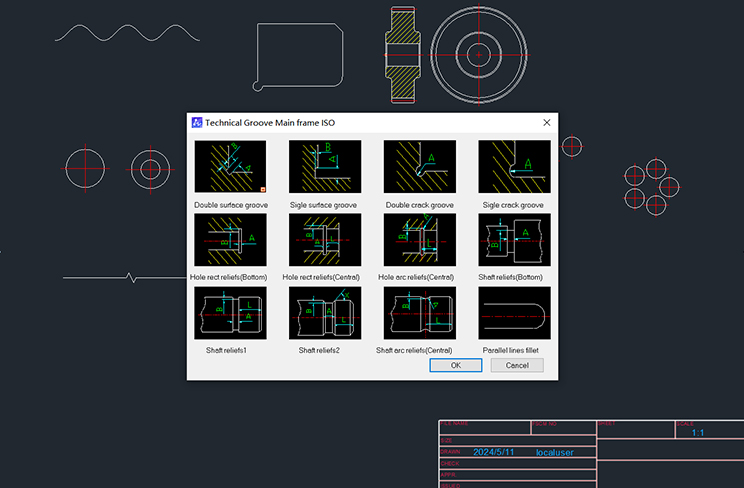Pick the Hole arc reliefs(Central) icon

click(x=420, y=240)
